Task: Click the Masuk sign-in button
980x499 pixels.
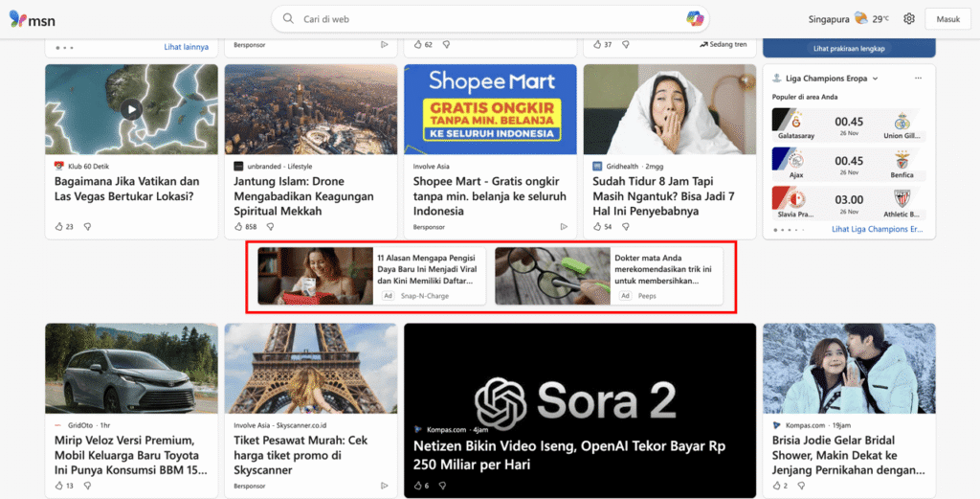Action: (947, 19)
